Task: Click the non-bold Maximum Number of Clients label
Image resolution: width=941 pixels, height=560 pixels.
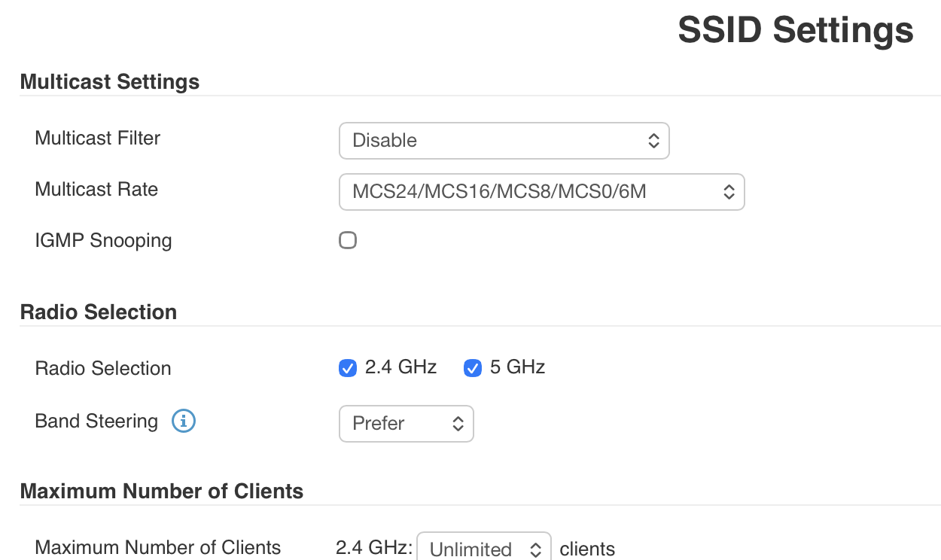Action: point(158,547)
